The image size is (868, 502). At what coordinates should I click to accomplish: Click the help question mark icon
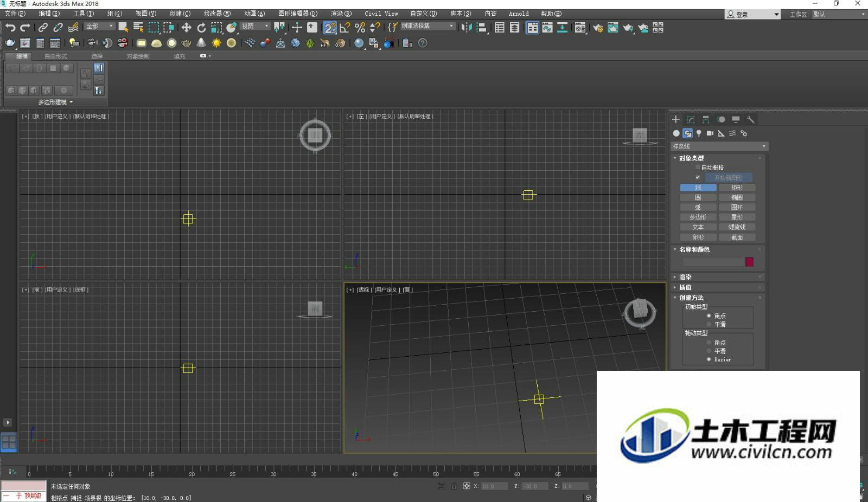pos(423,43)
